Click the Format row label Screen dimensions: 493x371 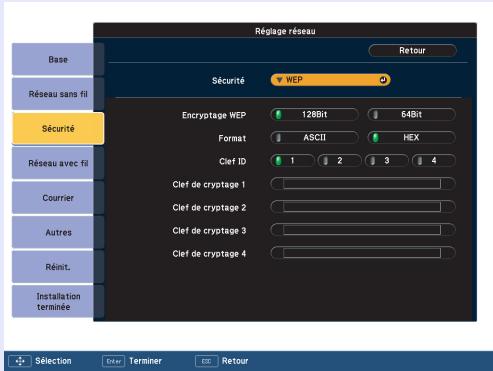click(232, 138)
